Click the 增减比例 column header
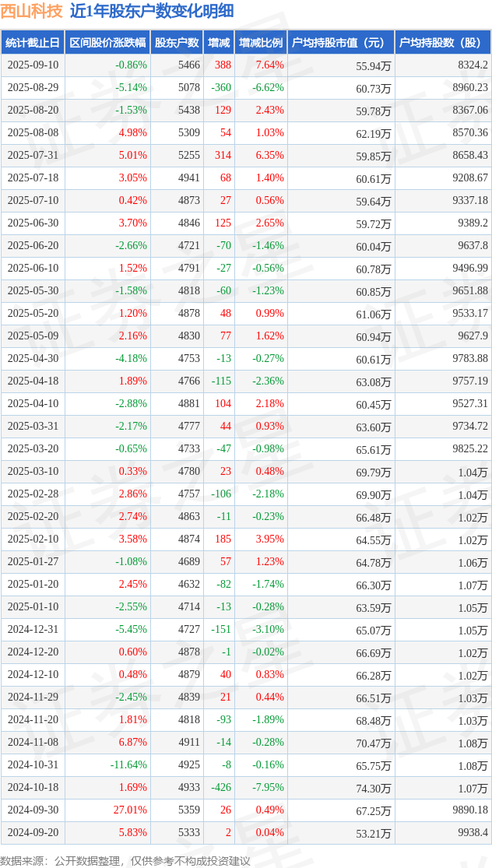 [261, 43]
